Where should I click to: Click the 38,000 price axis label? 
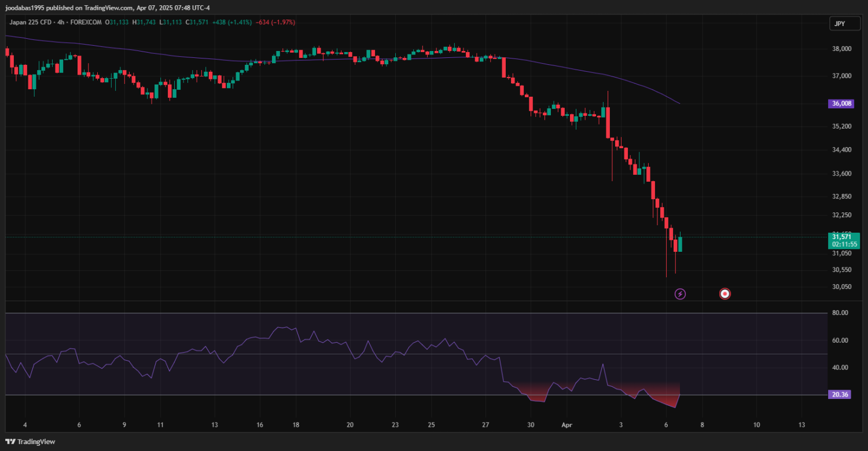pos(842,49)
